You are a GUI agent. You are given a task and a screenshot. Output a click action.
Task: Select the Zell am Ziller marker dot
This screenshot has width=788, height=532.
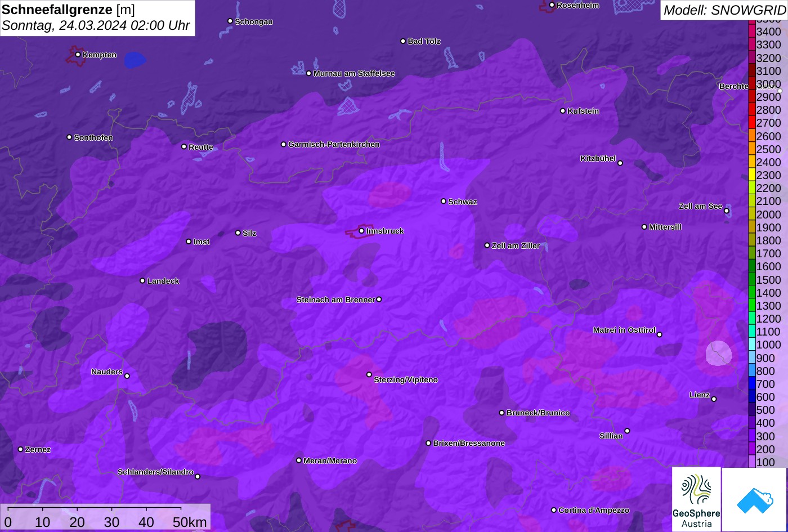pos(487,245)
